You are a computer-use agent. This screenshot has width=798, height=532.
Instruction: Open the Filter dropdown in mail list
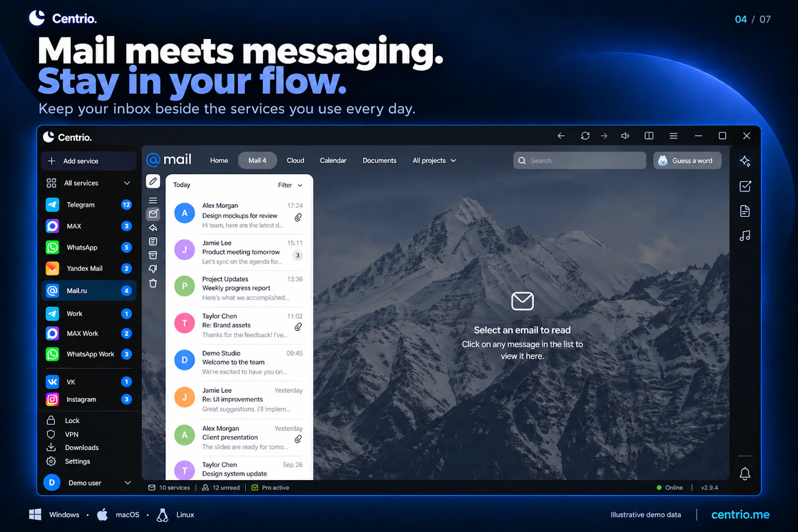(290, 185)
